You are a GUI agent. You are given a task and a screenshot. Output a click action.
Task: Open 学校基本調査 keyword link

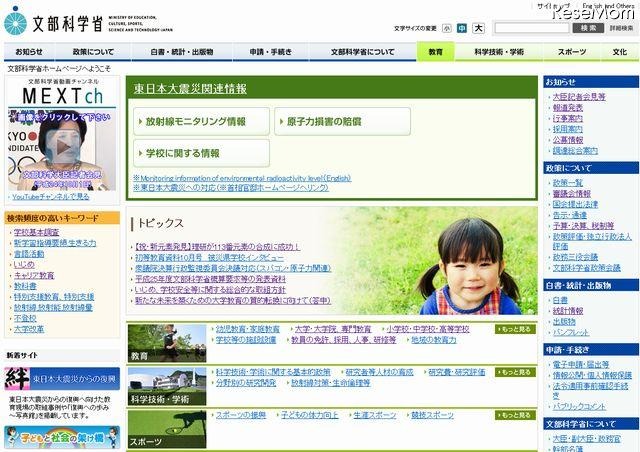click(x=36, y=232)
